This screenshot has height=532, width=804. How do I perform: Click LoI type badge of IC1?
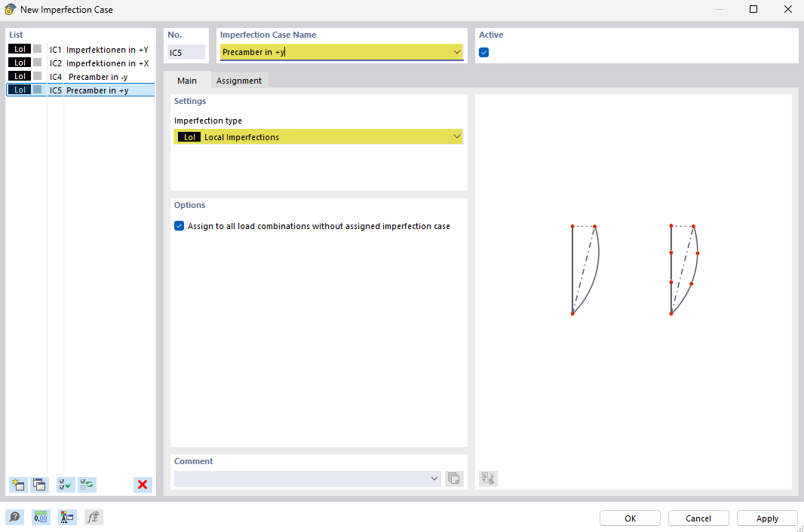(x=20, y=49)
